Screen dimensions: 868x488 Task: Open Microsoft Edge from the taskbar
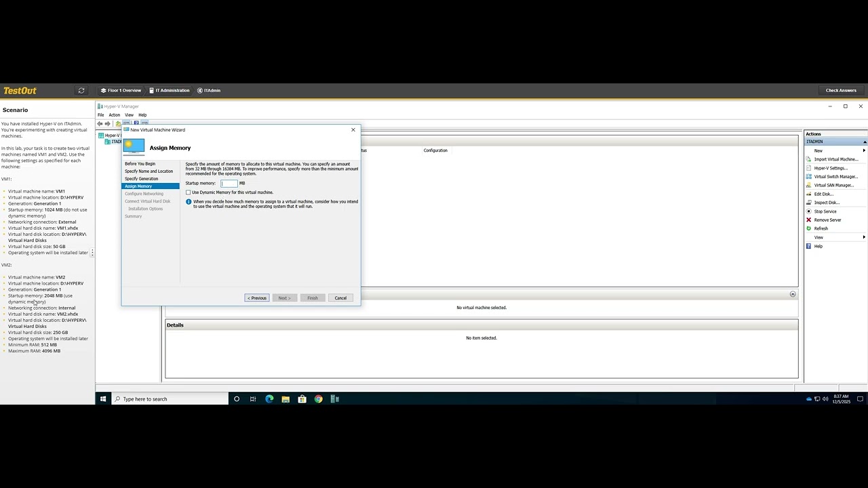pos(269,399)
